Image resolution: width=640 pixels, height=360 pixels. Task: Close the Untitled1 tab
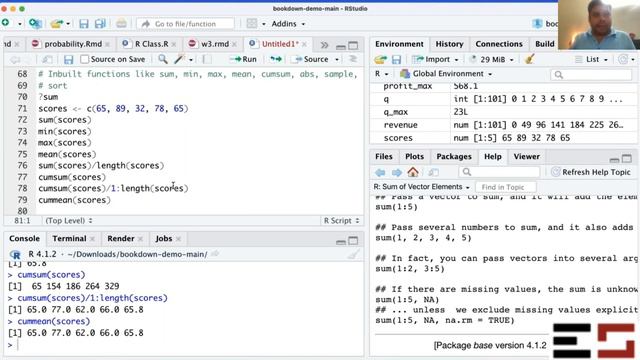304,44
